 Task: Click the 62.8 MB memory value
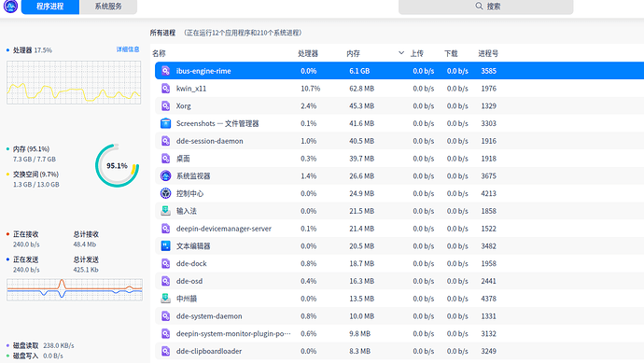(x=362, y=89)
